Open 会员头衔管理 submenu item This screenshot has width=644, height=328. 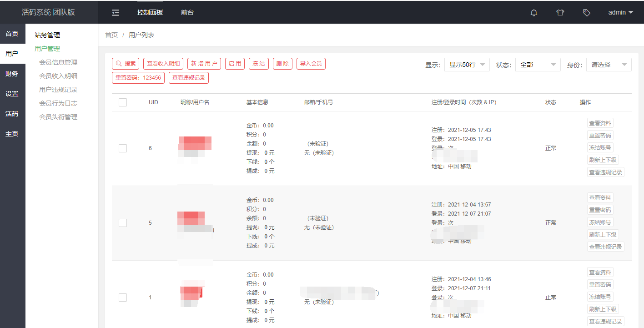(58, 117)
